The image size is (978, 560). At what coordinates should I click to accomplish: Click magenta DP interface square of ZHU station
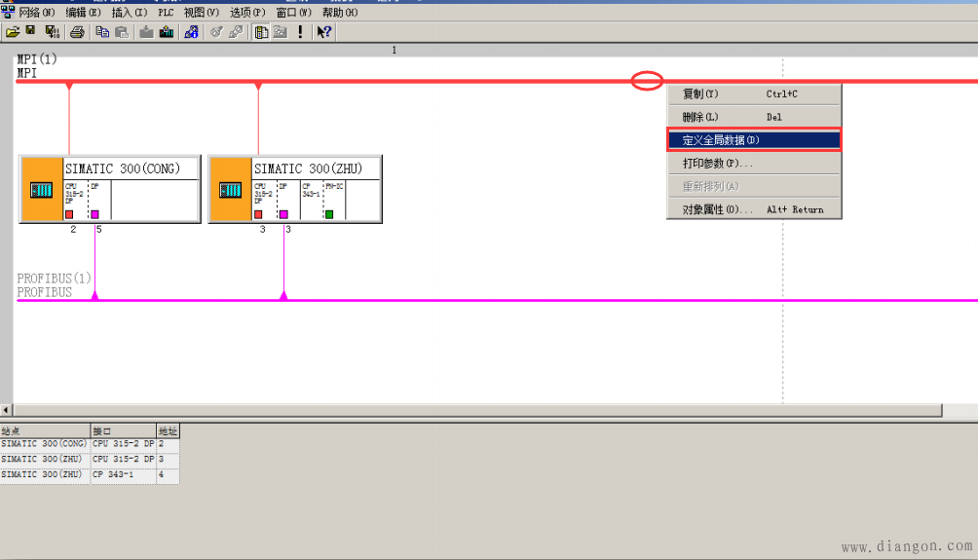point(283,214)
